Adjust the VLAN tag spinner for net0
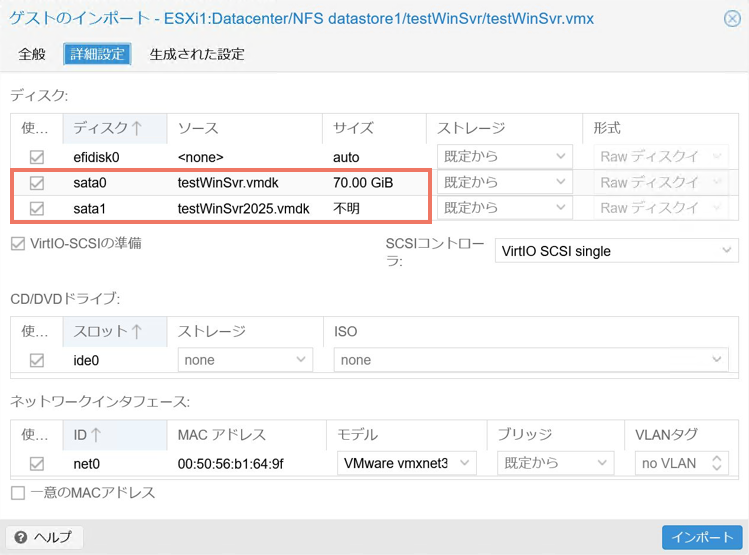 [716, 463]
